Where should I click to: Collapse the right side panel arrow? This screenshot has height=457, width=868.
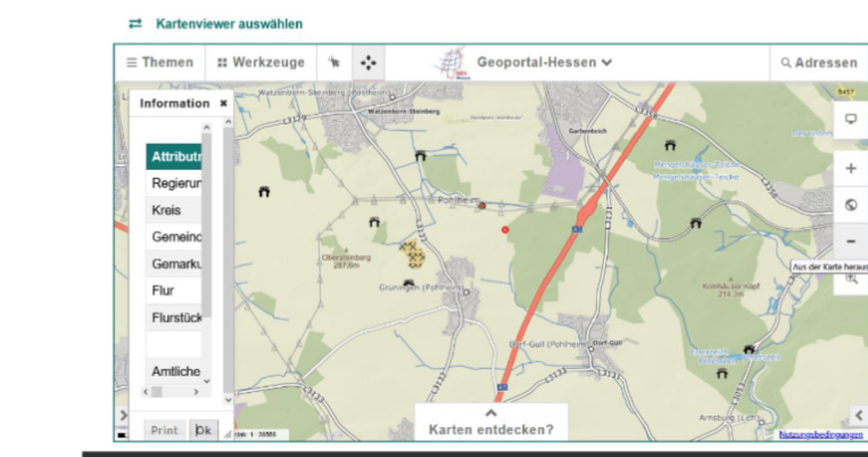[x=858, y=415]
